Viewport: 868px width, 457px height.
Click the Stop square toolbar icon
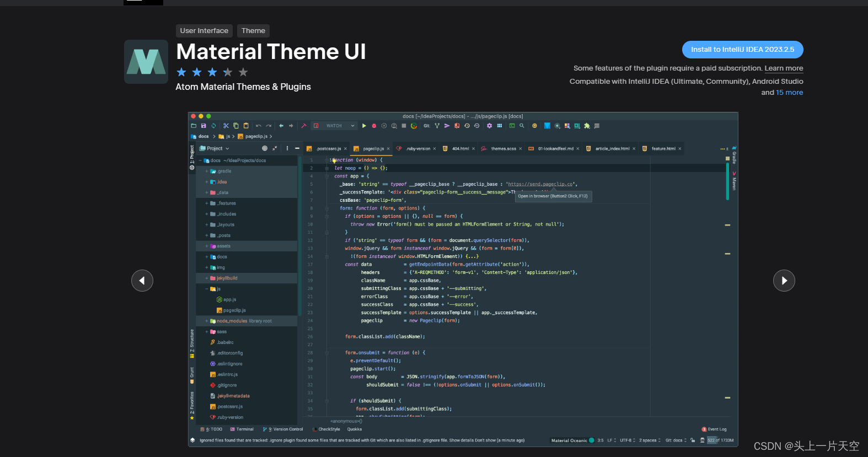tap(404, 126)
